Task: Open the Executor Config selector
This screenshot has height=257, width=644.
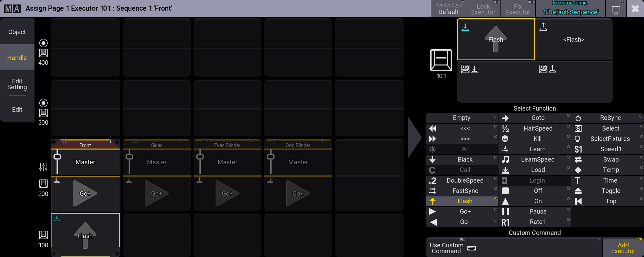Action: pos(571,9)
